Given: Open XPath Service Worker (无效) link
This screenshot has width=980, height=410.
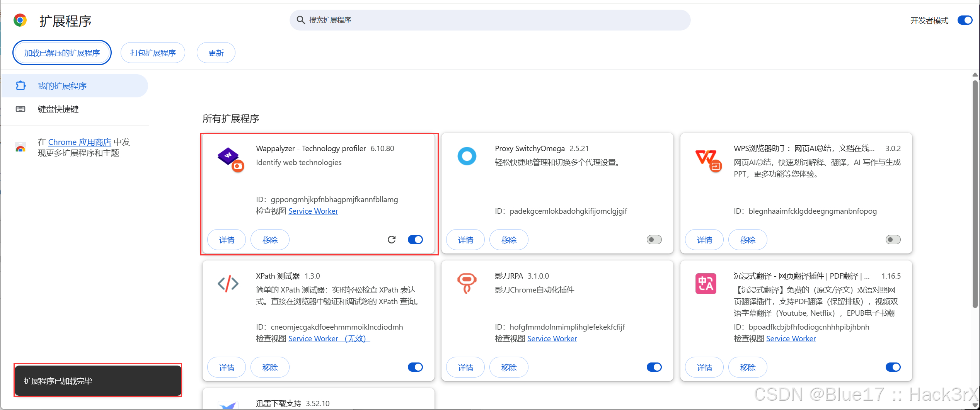Looking at the screenshot, I should (x=329, y=339).
